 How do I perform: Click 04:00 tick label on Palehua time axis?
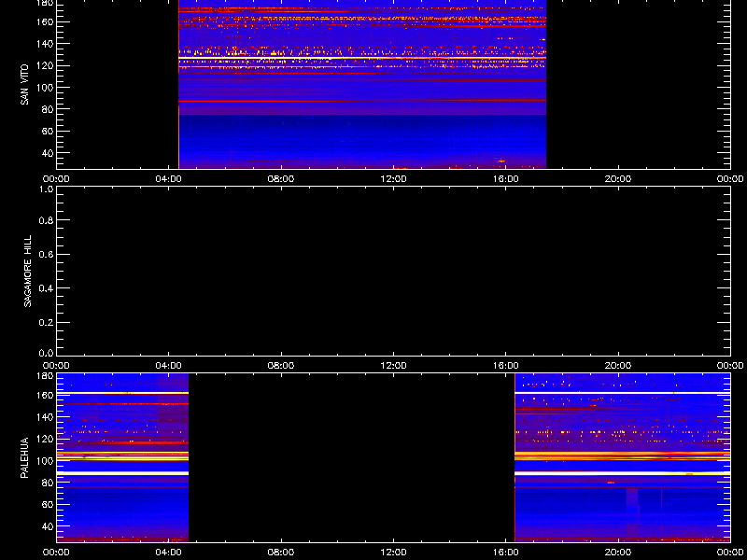pyautogui.click(x=169, y=553)
